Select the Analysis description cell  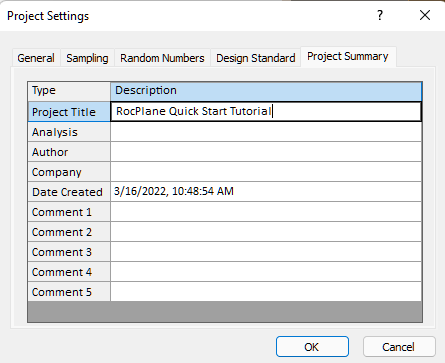[266, 132]
